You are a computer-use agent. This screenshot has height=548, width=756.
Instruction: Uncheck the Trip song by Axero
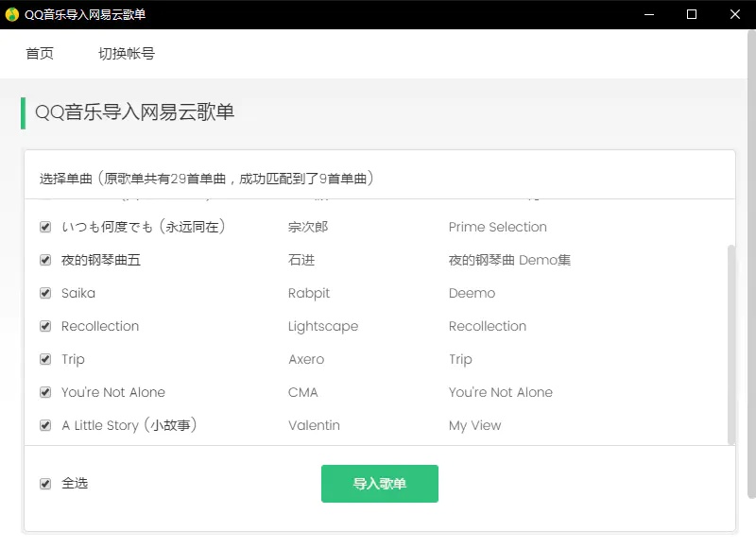click(45, 359)
